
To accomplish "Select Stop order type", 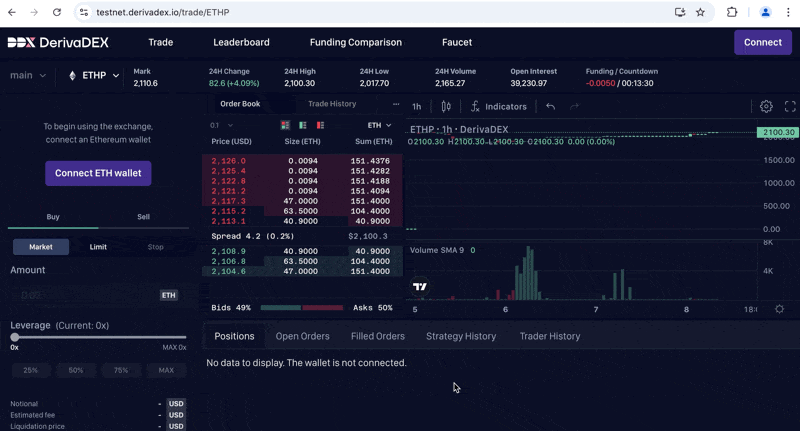I will click(156, 247).
